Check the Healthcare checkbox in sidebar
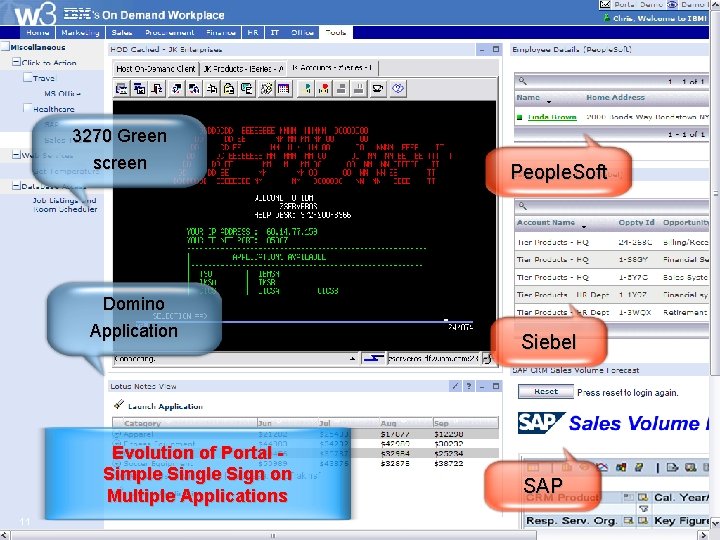This screenshot has width=720, height=540. [28, 108]
